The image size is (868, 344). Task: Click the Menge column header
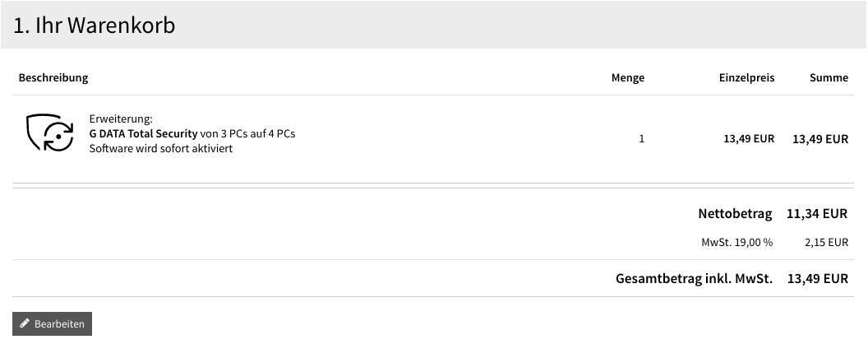click(628, 77)
